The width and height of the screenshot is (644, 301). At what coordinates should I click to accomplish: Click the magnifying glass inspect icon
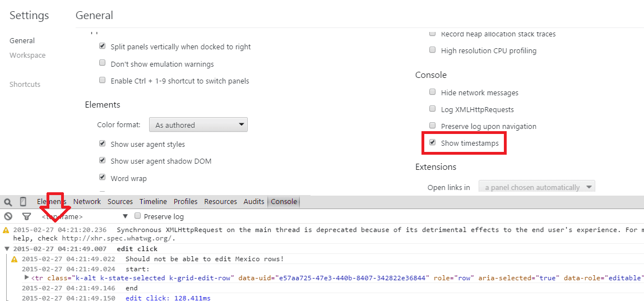click(8, 202)
